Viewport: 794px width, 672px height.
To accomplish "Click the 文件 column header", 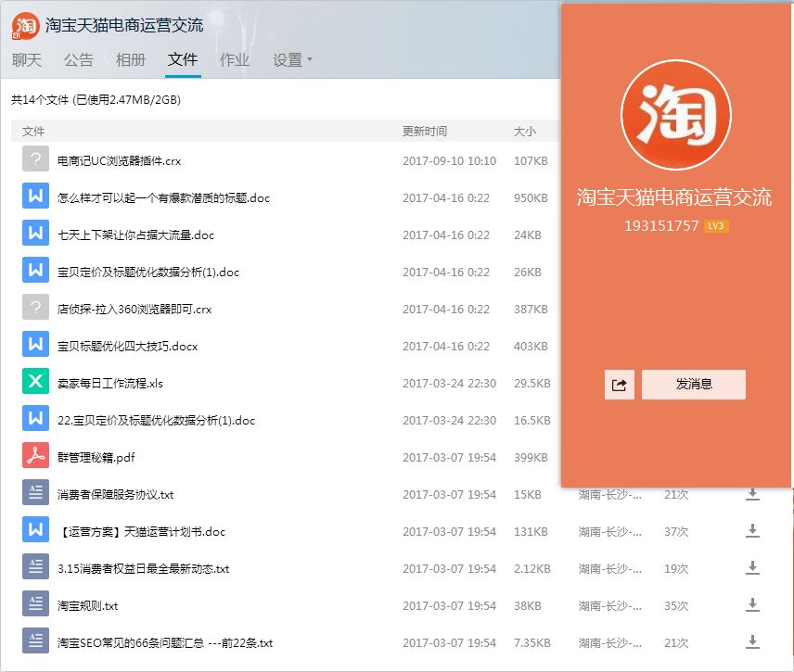I will point(33,132).
